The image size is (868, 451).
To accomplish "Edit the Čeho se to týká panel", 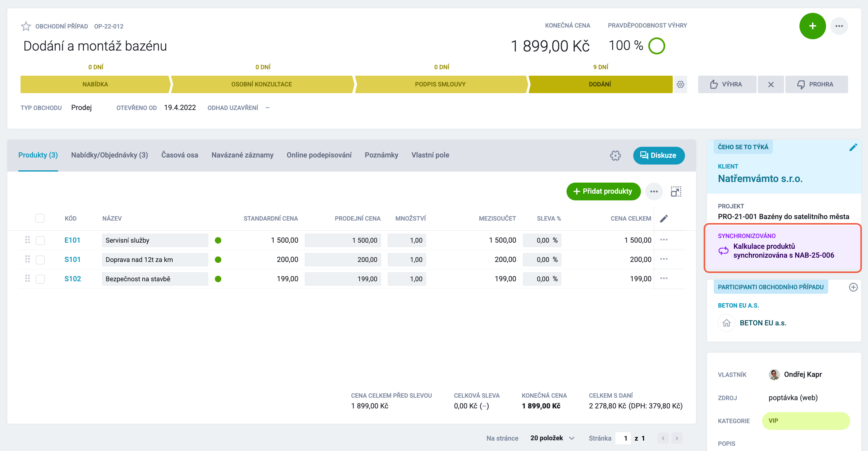I will (x=853, y=147).
